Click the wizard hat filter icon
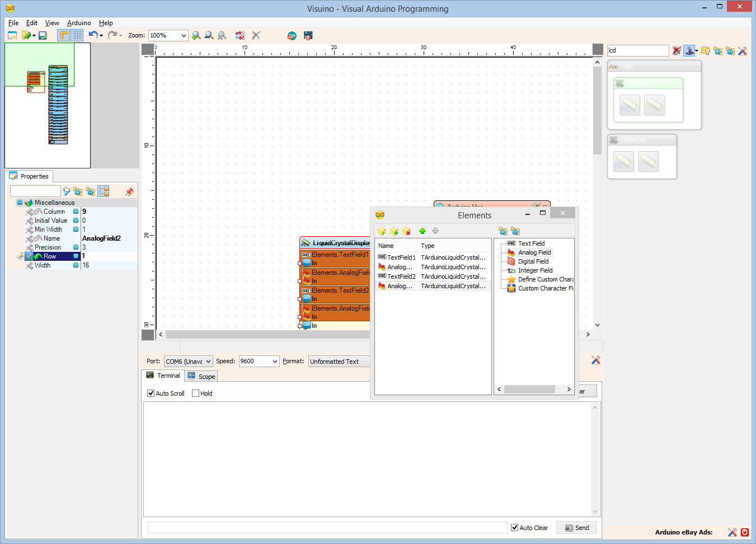The width and height of the screenshot is (756, 544). click(689, 51)
